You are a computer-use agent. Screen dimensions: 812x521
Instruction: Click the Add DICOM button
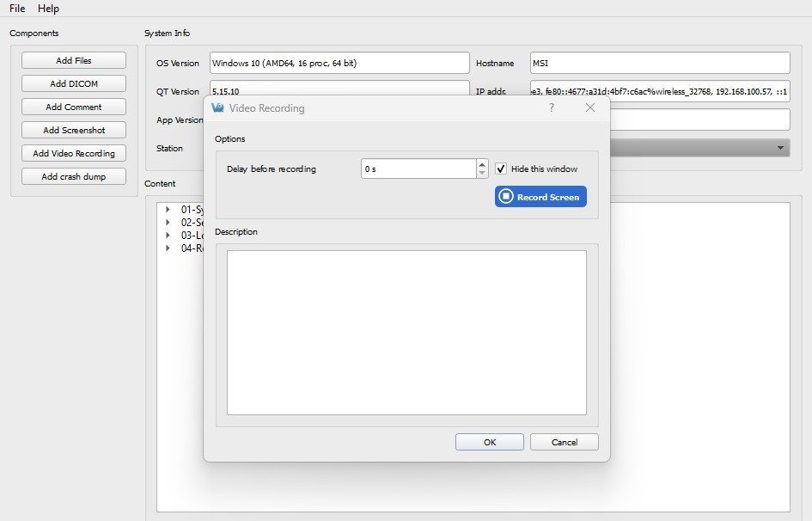(73, 83)
